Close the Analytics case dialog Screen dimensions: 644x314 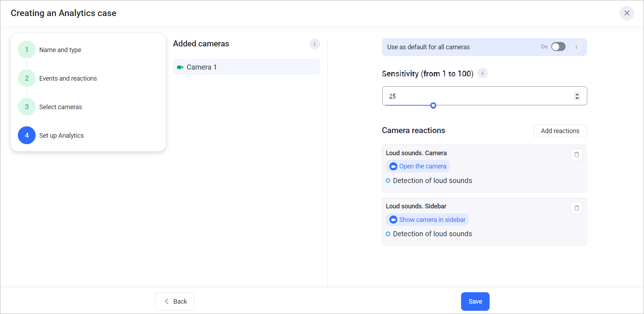(627, 13)
